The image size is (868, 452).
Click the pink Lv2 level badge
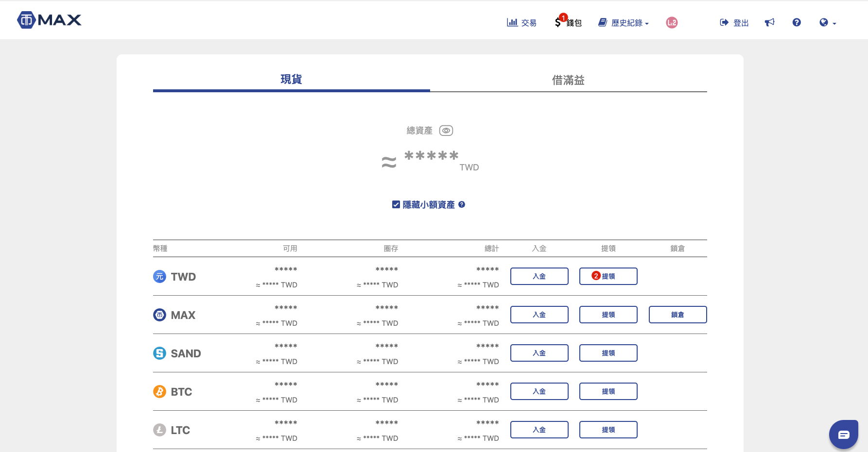point(672,22)
